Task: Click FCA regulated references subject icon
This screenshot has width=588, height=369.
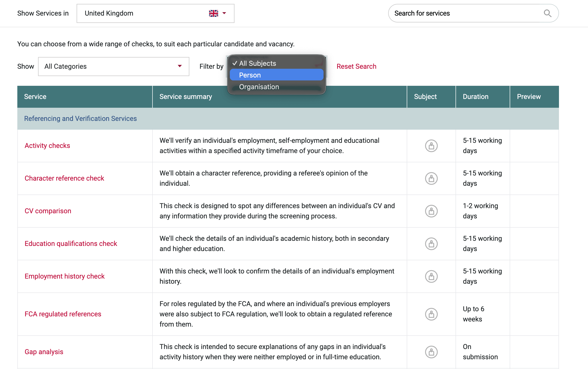Action: tap(431, 314)
